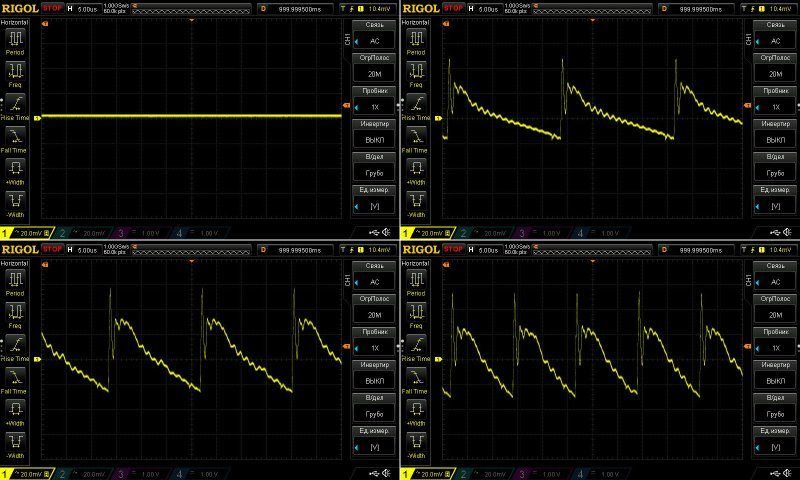Expand Ед.измер. [V] units selector in top-right screen
The width and height of the screenshot is (800, 480).
tap(774, 200)
